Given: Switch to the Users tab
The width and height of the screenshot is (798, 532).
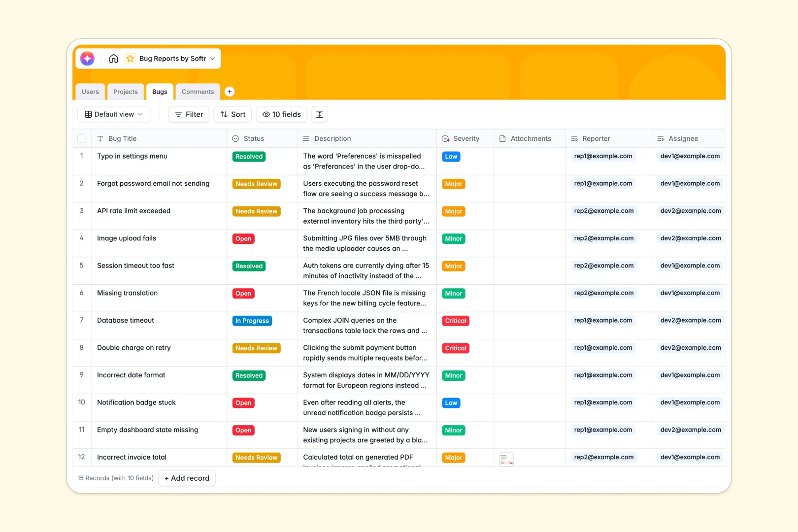Looking at the screenshot, I should (x=90, y=92).
